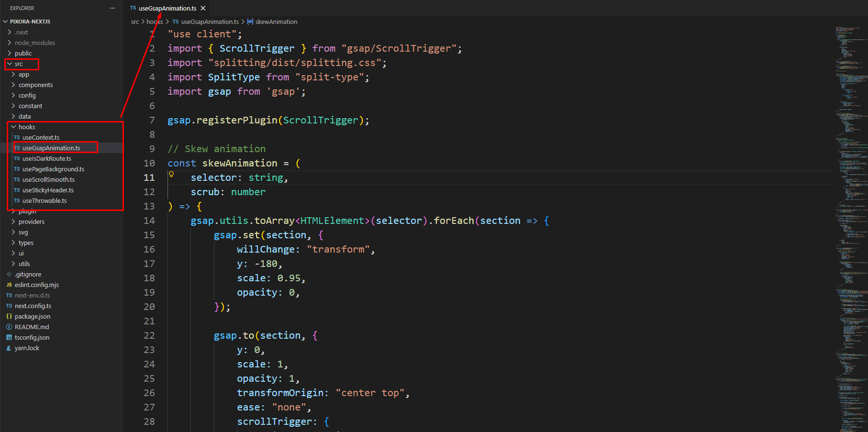Open the Explorer more actions ellipsis

tap(112, 8)
